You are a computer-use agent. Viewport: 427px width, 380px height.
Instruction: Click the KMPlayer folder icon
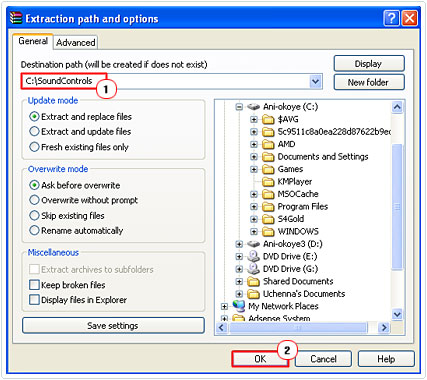(268, 182)
